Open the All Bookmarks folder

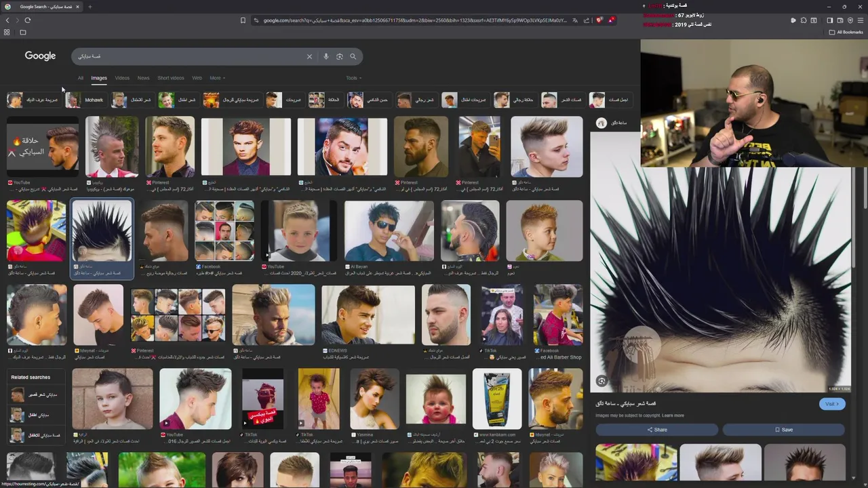click(847, 32)
